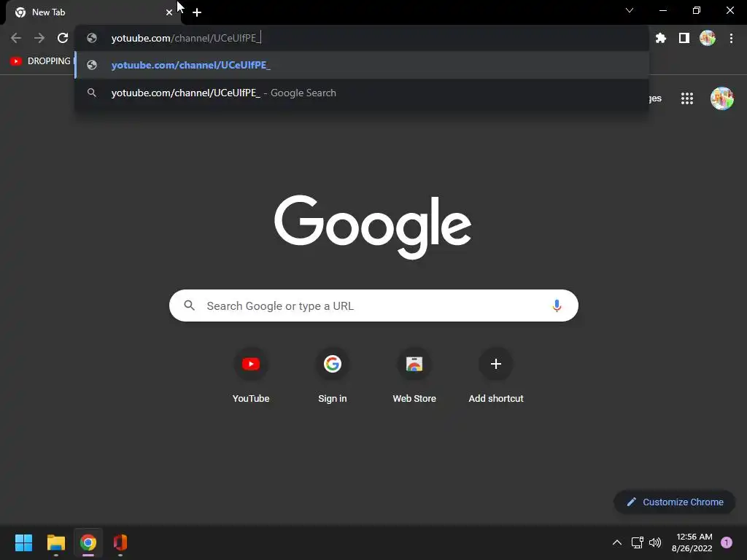This screenshot has height=560, width=747.
Task: Open the Google apps grid
Action: tap(687, 98)
